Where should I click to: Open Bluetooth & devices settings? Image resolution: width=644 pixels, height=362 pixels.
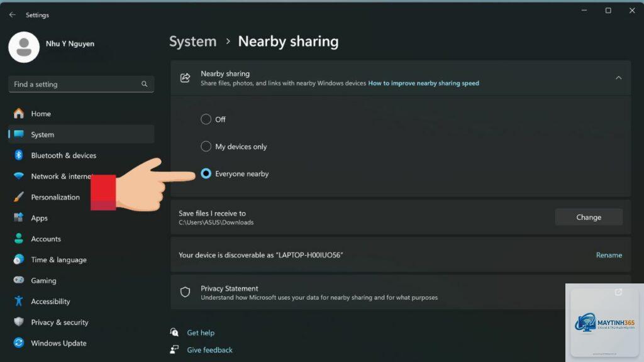pyautogui.click(x=81, y=155)
